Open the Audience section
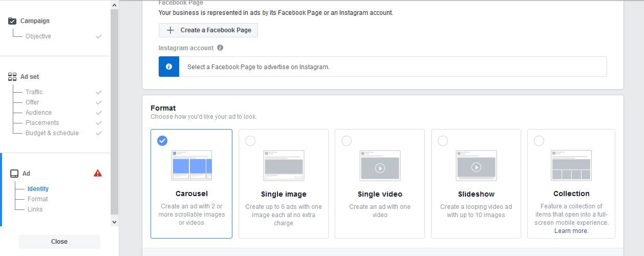 click(x=38, y=113)
